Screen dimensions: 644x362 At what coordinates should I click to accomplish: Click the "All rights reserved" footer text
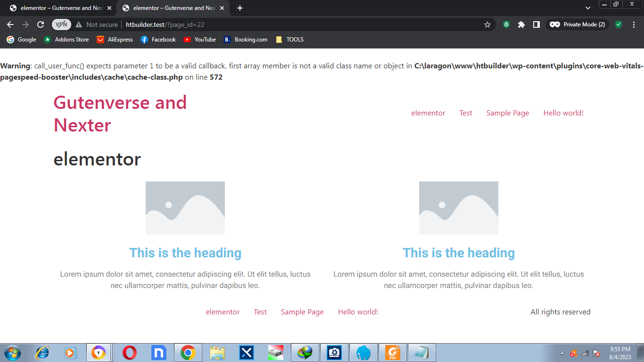[561, 312]
